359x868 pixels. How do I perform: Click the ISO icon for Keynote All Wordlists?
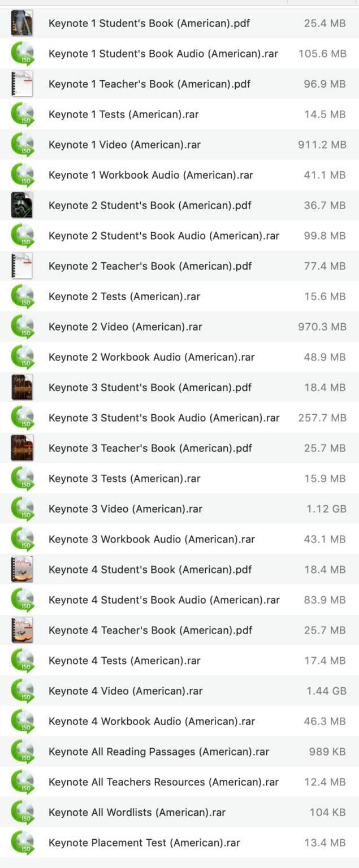tap(22, 812)
